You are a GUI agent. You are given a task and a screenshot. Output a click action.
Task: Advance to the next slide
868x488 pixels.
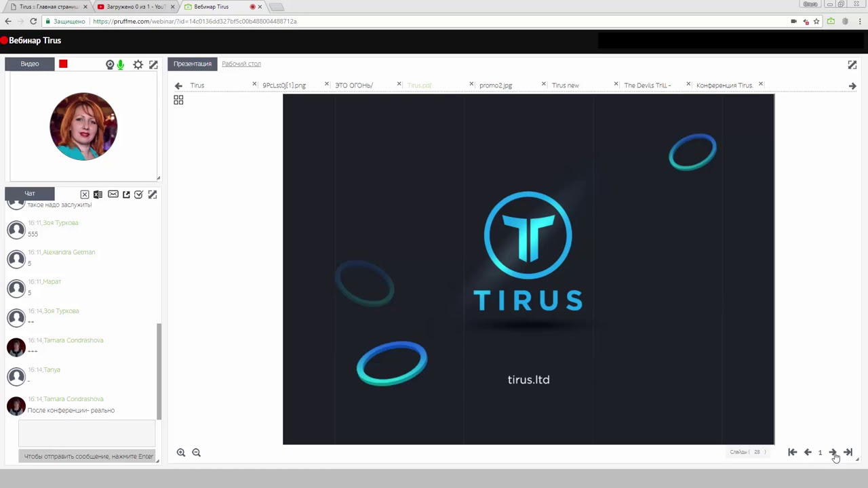[x=833, y=452]
